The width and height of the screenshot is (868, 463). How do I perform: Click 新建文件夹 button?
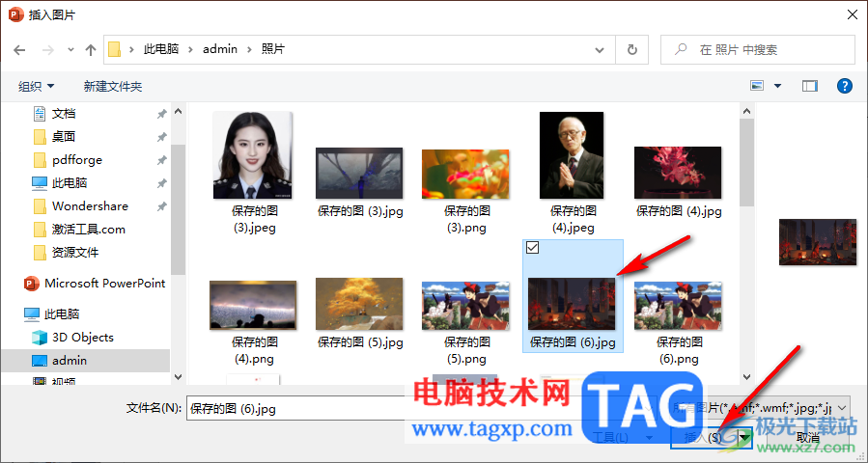pos(113,86)
